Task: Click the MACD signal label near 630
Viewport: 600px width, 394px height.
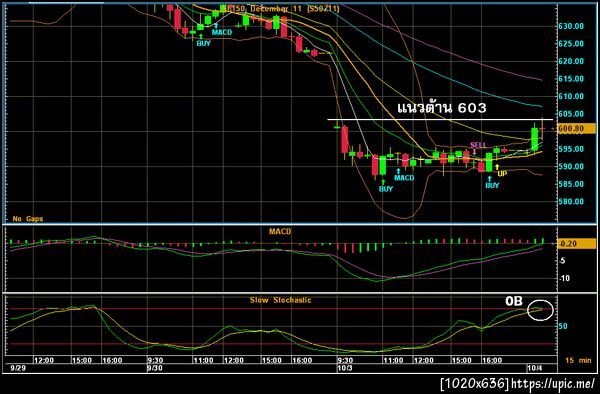Action: tap(222, 33)
